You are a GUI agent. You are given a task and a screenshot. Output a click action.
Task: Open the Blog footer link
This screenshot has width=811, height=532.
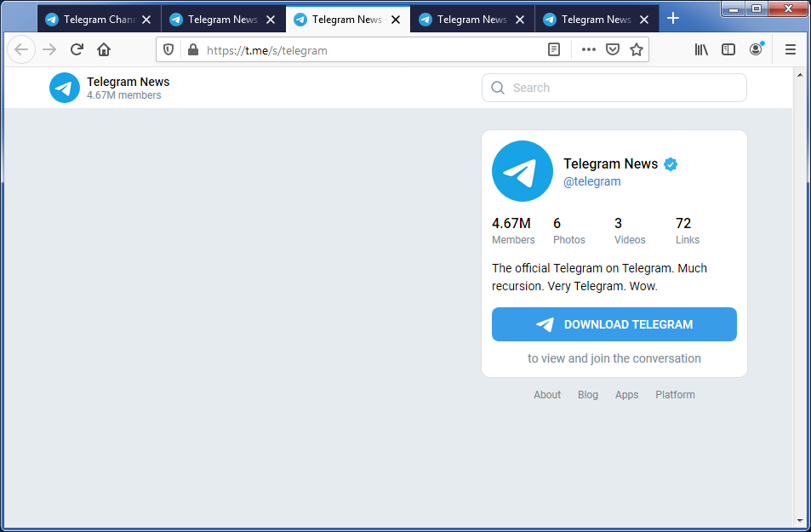587,394
